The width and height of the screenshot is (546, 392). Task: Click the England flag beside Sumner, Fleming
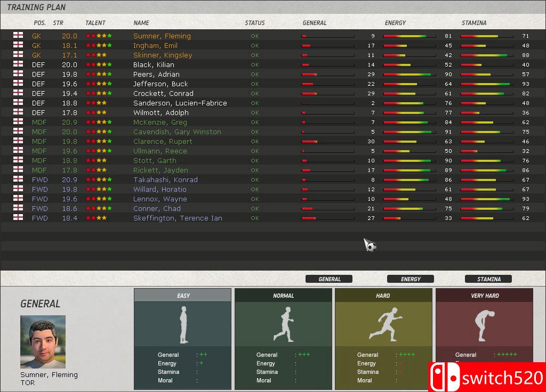pyautogui.click(x=18, y=36)
